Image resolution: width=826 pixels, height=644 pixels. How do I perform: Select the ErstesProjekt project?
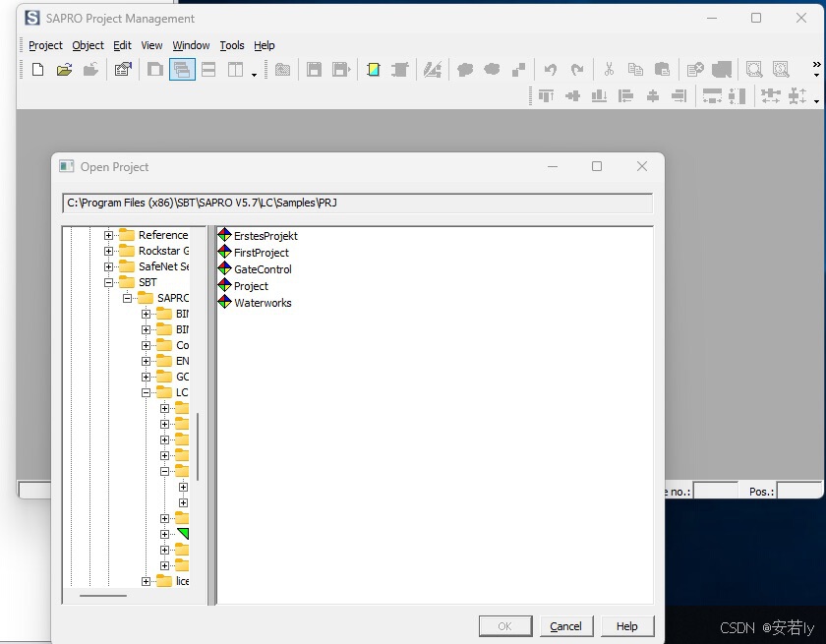265,236
